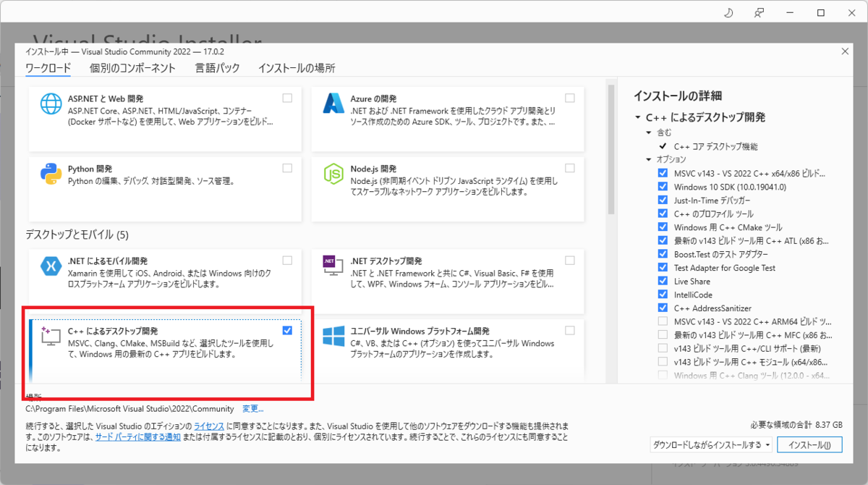Uncheck the C++ のプロファイル ツール option
868x485 pixels.
pyautogui.click(x=663, y=214)
